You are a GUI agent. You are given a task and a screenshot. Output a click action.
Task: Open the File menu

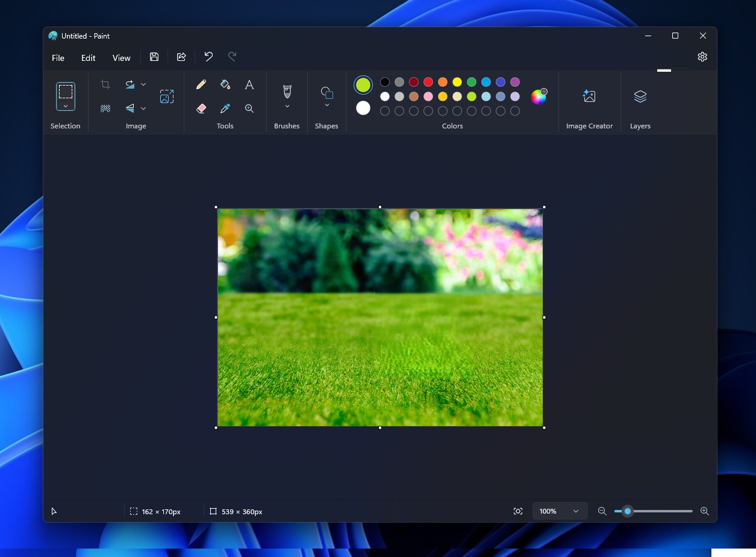coord(58,58)
